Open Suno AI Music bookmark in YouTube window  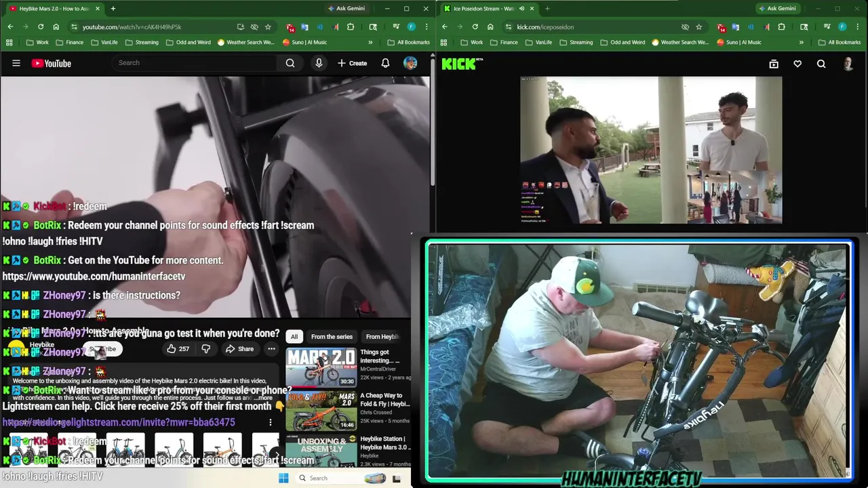(304, 42)
